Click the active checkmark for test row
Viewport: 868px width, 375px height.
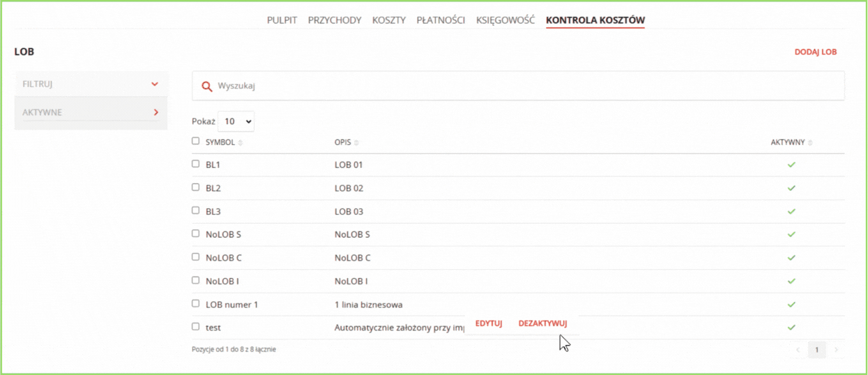tap(791, 327)
